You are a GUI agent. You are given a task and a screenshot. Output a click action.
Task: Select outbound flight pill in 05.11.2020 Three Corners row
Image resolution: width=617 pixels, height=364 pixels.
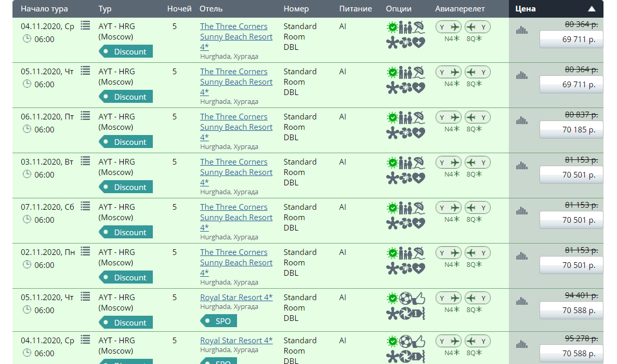(448, 72)
